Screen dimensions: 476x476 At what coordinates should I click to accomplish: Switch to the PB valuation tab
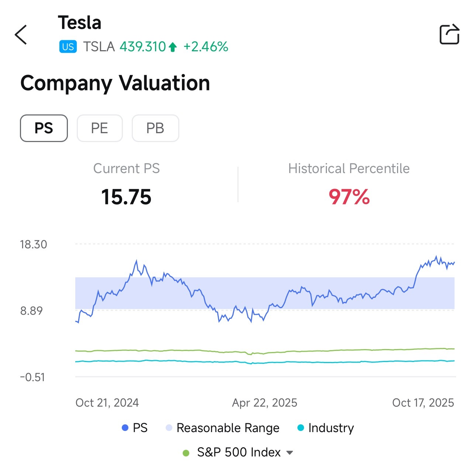pyautogui.click(x=155, y=128)
